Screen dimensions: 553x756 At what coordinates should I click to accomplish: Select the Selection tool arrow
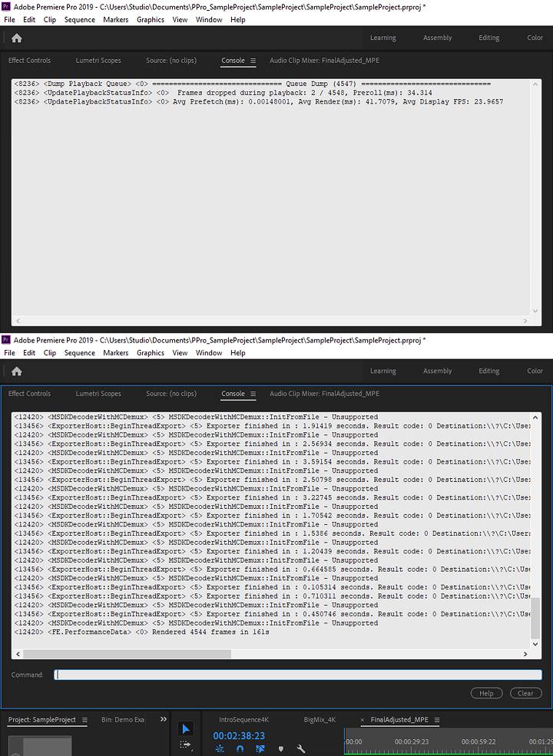(186, 728)
